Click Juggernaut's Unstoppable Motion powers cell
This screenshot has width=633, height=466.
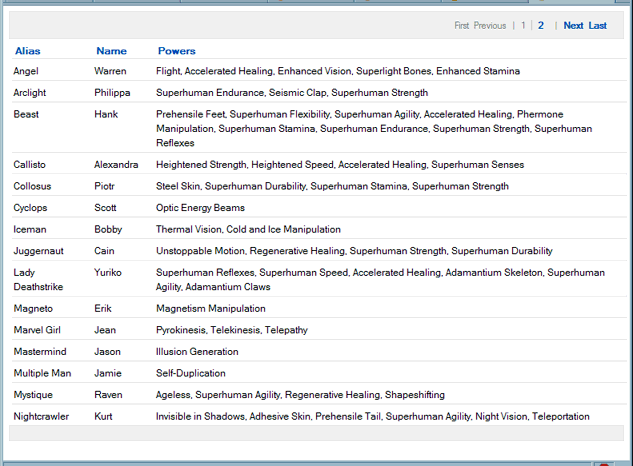pos(354,251)
